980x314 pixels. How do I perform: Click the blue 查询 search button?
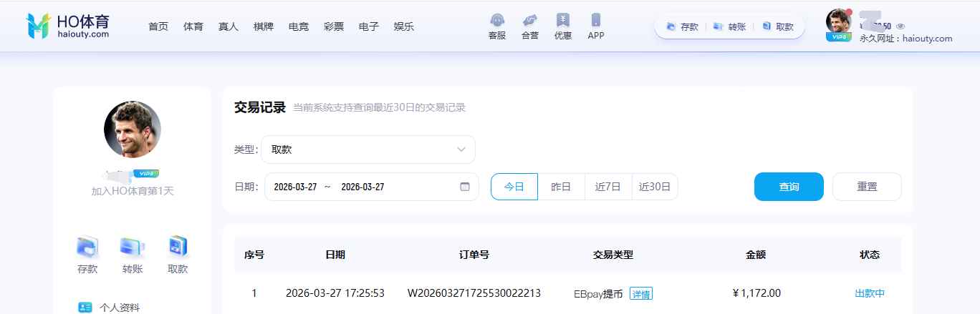[789, 187]
